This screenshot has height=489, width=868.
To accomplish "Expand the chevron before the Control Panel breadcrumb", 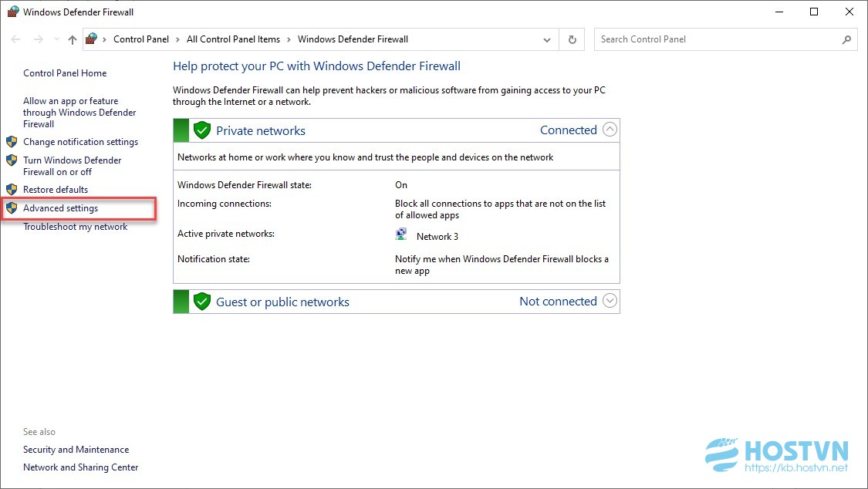I will (x=104, y=40).
